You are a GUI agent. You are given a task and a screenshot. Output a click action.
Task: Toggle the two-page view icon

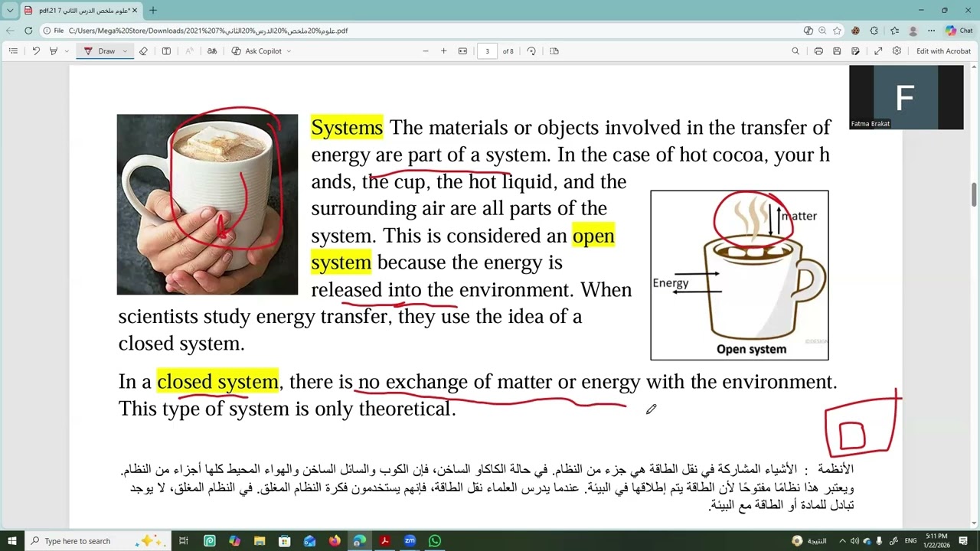(x=554, y=51)
